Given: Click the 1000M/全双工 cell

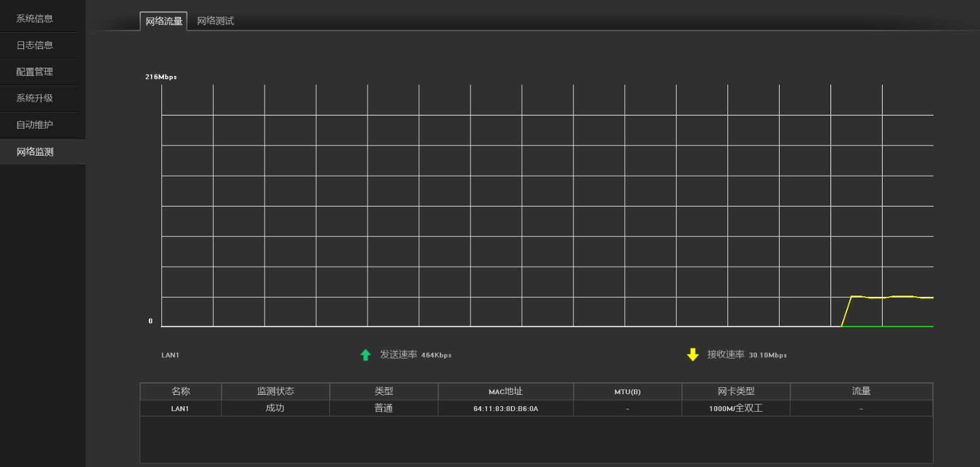Looking at the screenshot, I should [736, 409].
